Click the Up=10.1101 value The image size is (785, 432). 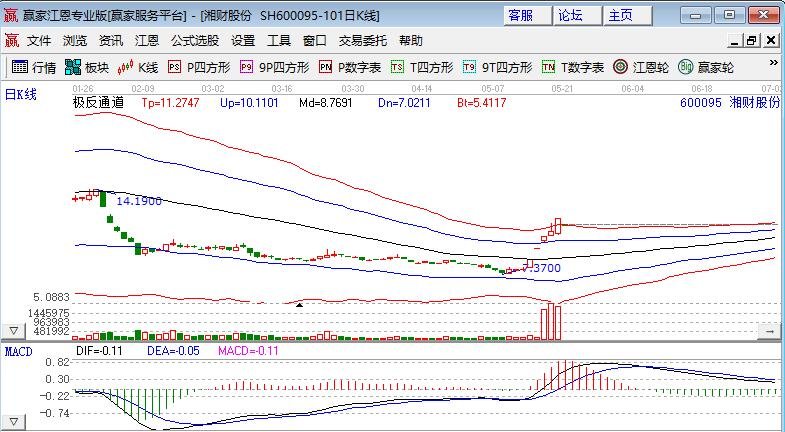point(249,103)
